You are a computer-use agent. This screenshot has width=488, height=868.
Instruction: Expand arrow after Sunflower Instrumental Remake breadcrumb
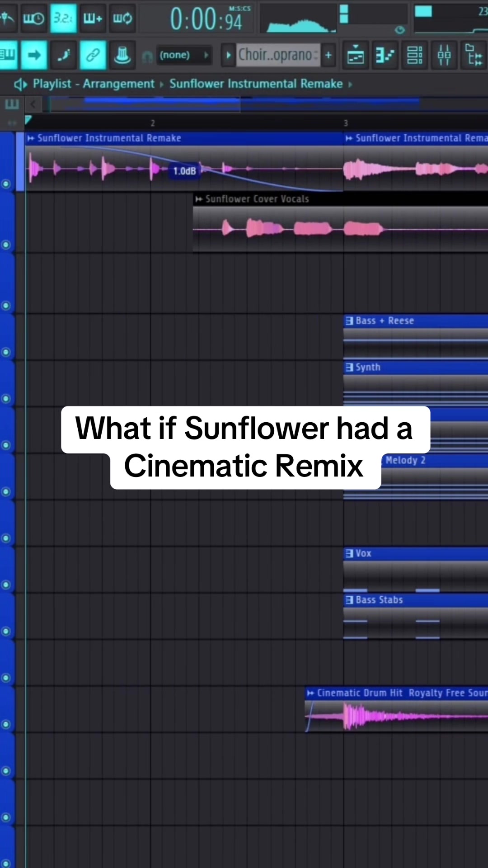(x=350, y=85)
